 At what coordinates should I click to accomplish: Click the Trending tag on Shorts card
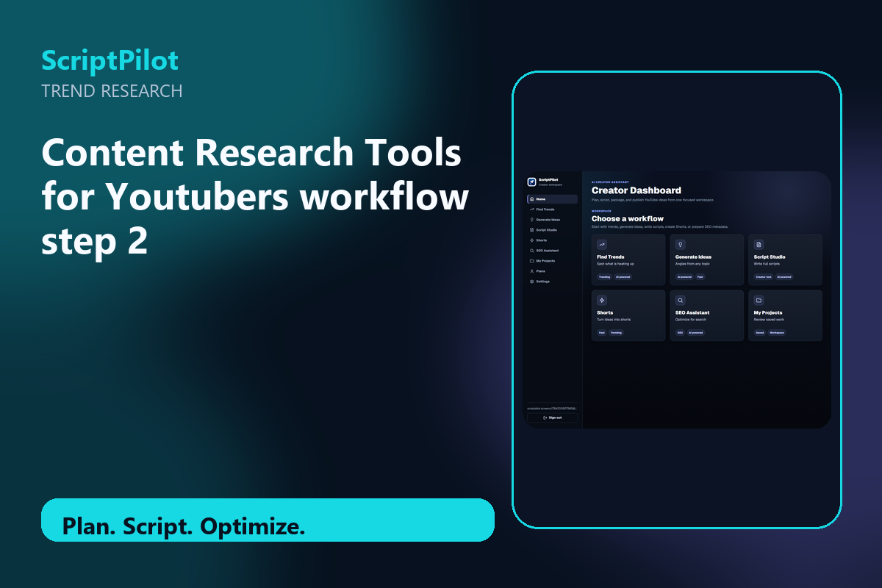[x=616, y=333]
